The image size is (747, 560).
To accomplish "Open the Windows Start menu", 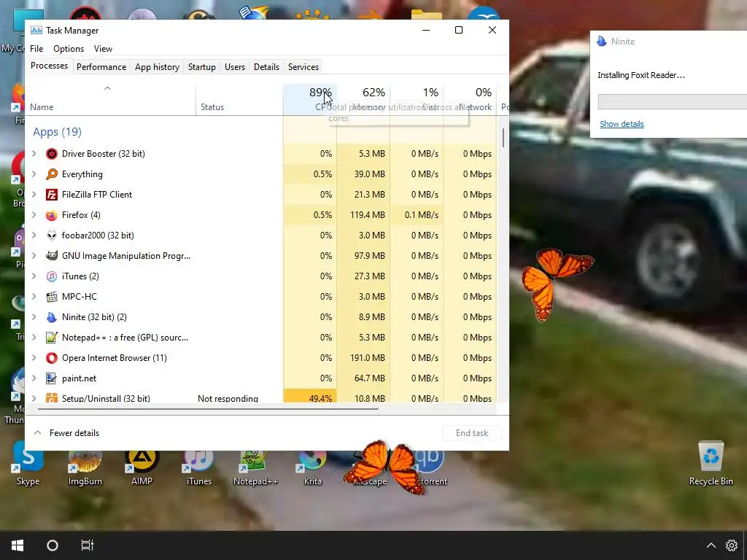I will click(x=18, y=545).
